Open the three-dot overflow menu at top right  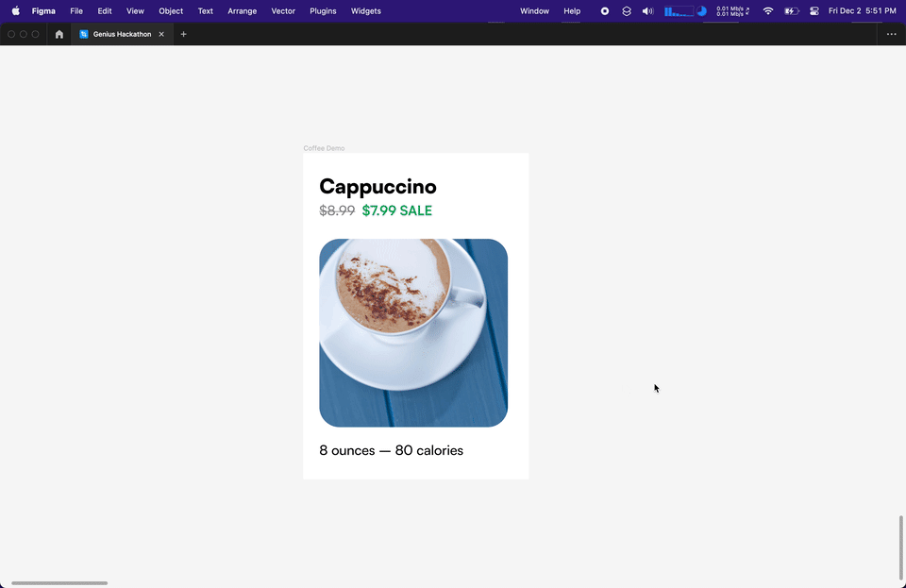point(891,34)
